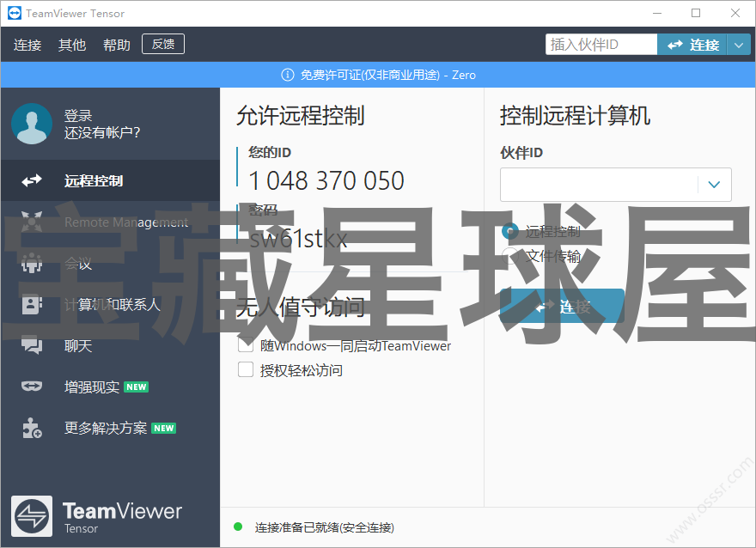This screenshot has height=548, width=756.
Task: Click the chat (聊天) bubbles icon
Action: [32, 345]
